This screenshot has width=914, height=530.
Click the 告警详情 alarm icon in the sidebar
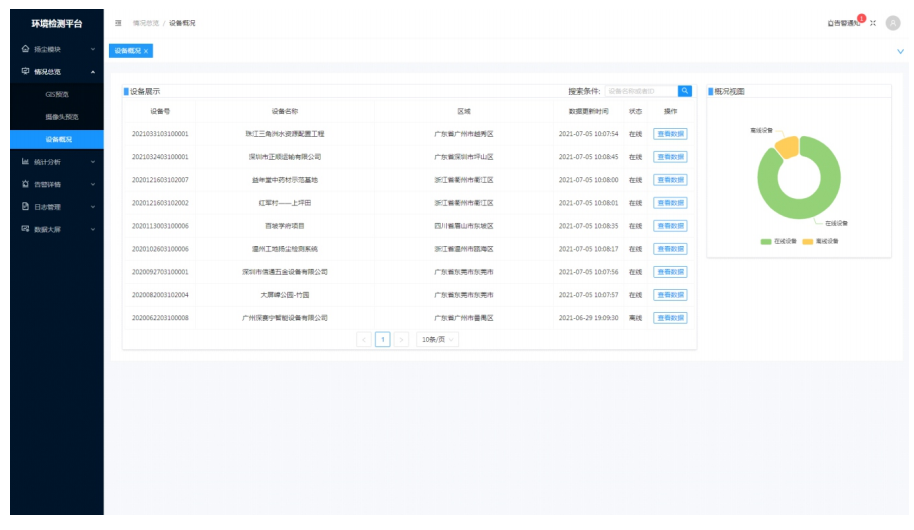click(25, 185)
